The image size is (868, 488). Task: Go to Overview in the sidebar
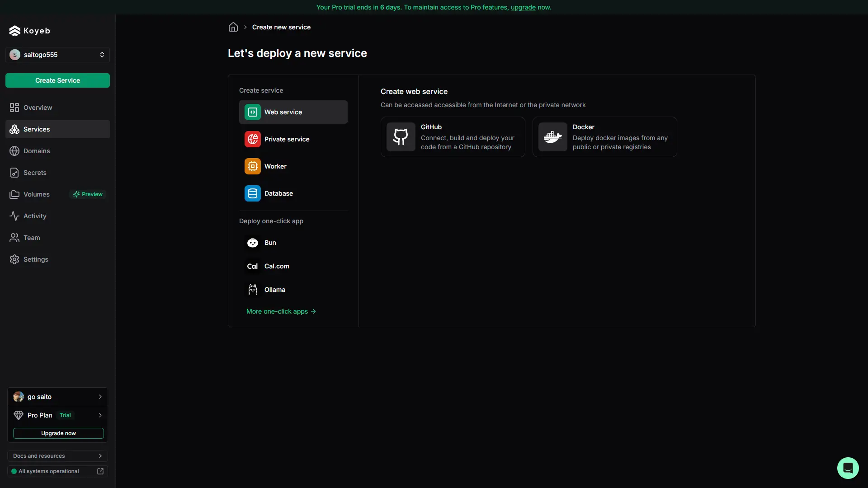[57, 108]
